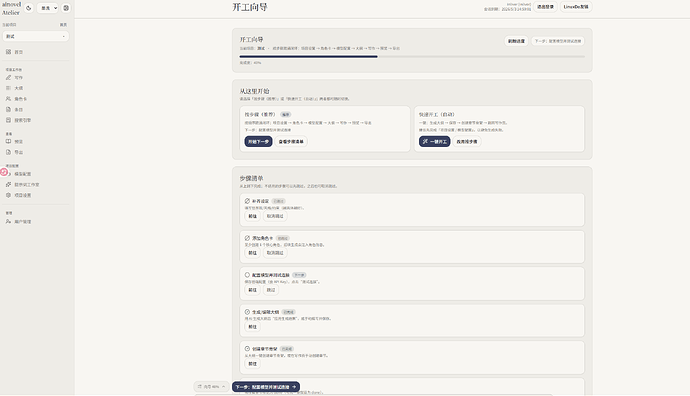
Task: Click 前往 in the 添加角色卡 step
Action: 252,253
